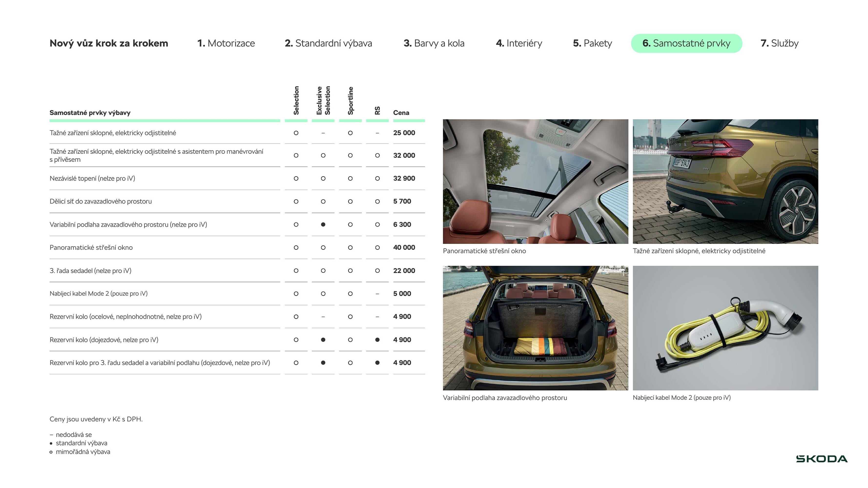Click the 40 000 price value
The width and height of the screenshot is (868, 488).
[x=404, y=247]
